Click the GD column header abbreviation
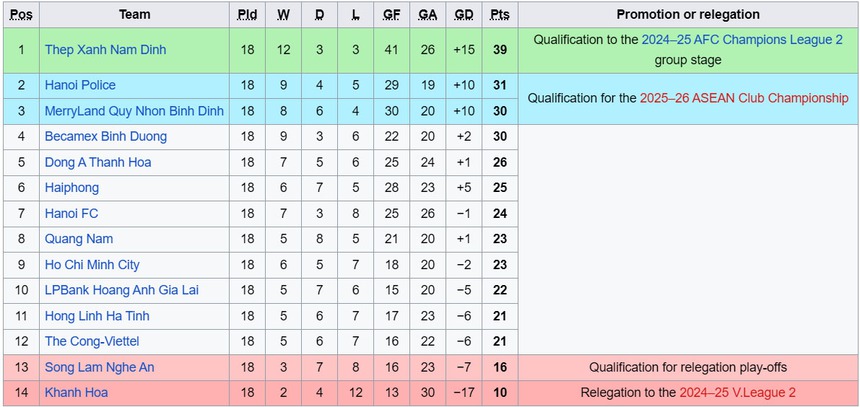The width and height of the screenshot is (860, 407). 464,15
